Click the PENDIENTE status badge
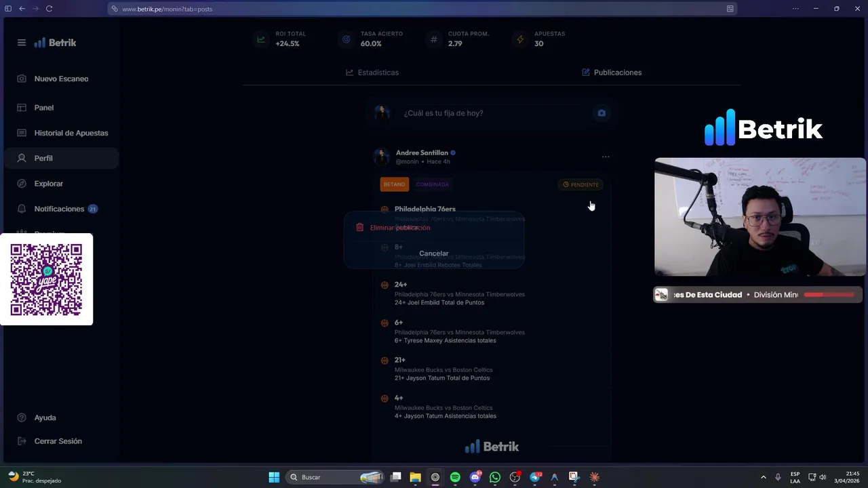This screenshot has width=868, height=488. [x=581, y=184]
